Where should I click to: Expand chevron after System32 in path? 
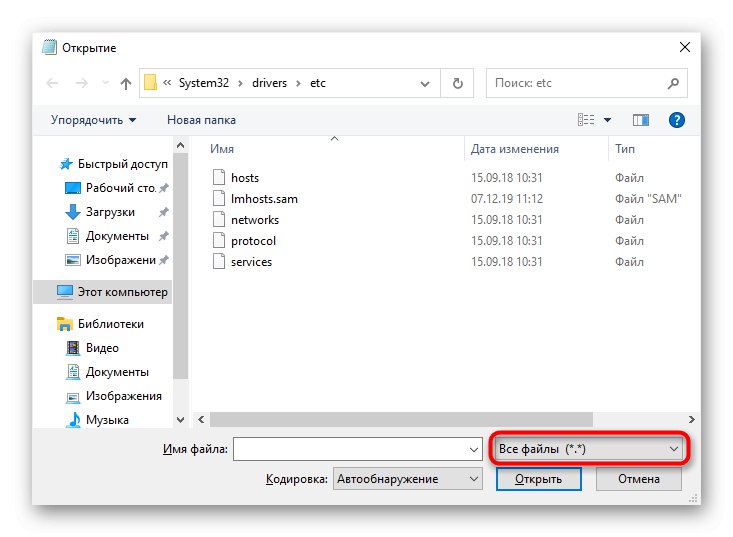click(240, 83)
